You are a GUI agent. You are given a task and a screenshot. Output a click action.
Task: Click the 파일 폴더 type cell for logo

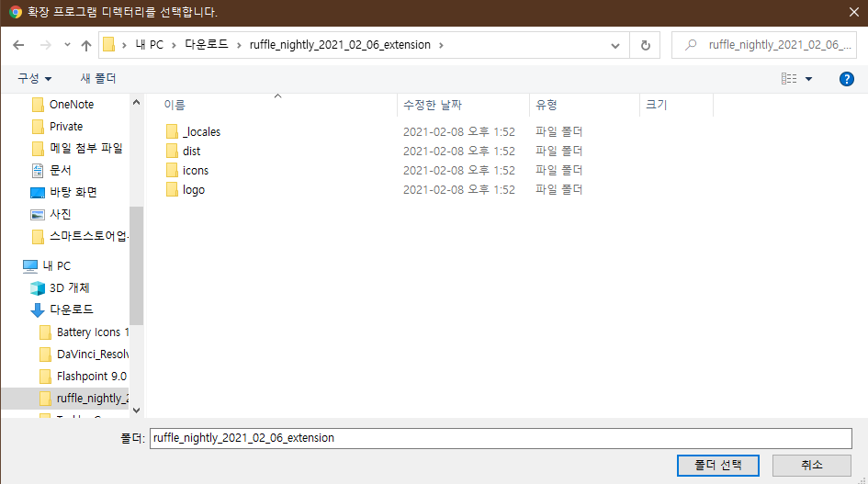[559, 189]
